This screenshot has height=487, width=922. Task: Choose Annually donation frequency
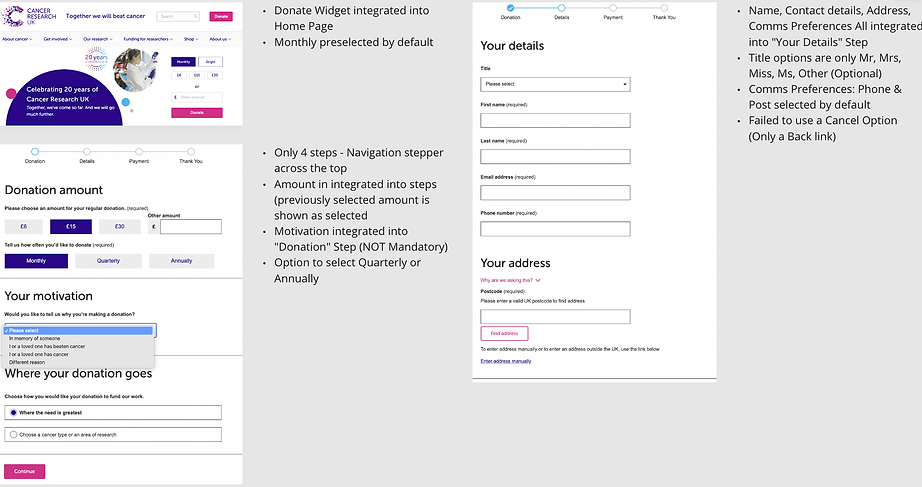[181, 261]
